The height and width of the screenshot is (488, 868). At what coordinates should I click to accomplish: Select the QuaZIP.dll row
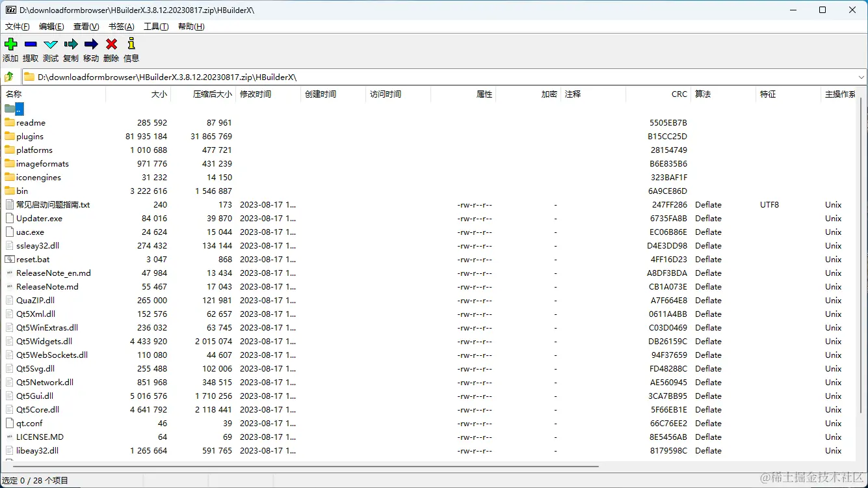(429, 300)
